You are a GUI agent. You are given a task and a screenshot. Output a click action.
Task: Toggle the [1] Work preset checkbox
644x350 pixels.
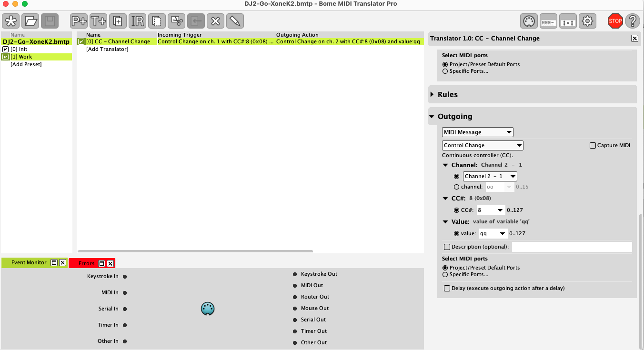coord(6,57)
